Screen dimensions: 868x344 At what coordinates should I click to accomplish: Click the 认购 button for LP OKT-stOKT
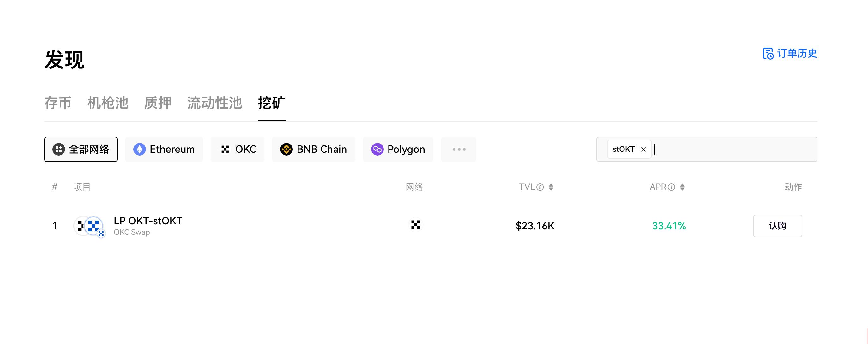777,226
